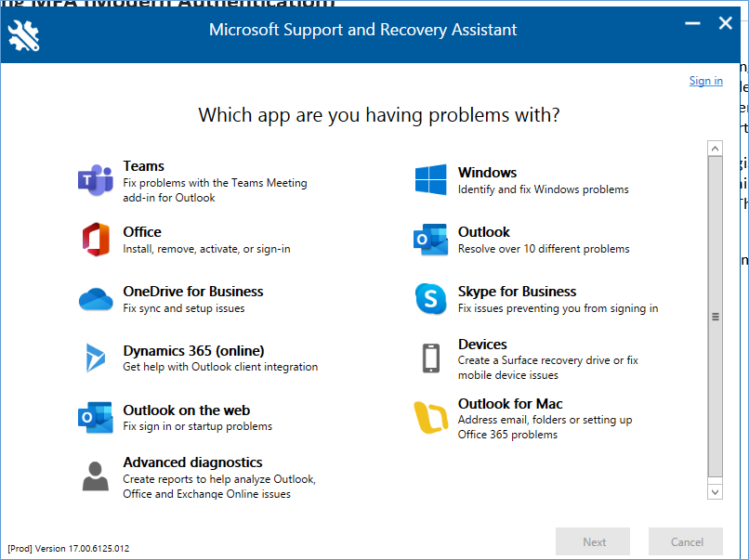Select the Advanced diagnostics heading

(192, 462)
